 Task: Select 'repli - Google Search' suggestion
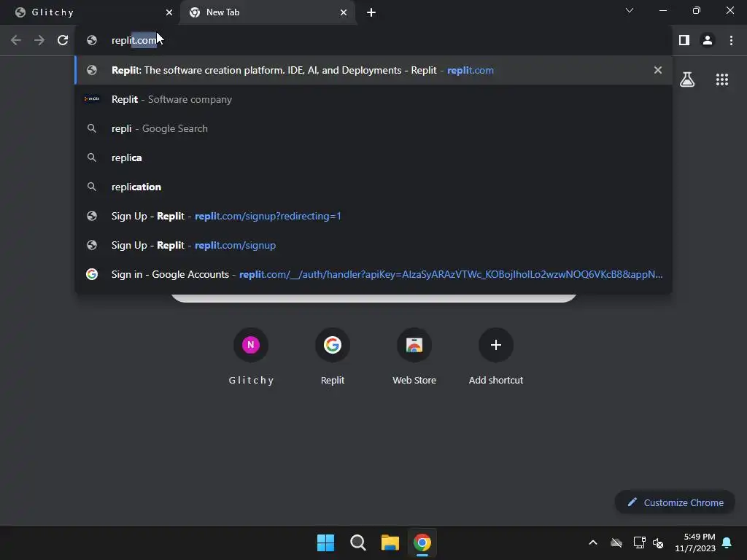point(373,128)
